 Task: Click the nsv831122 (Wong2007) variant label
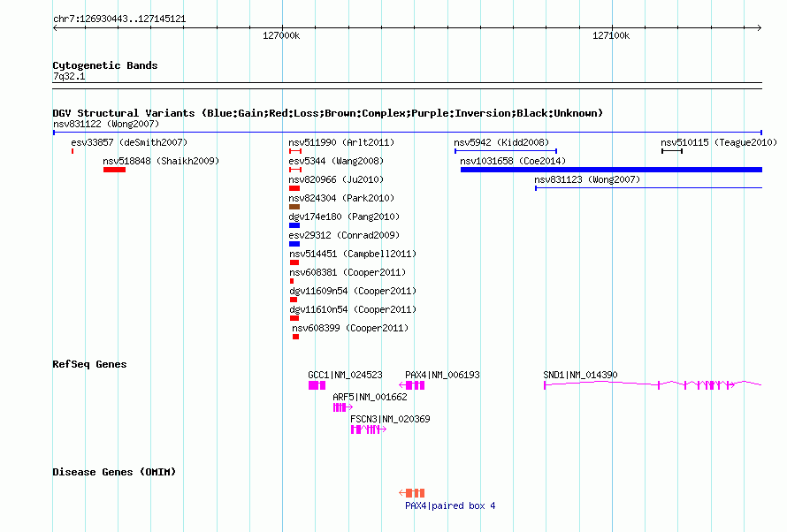coord(106,124)
